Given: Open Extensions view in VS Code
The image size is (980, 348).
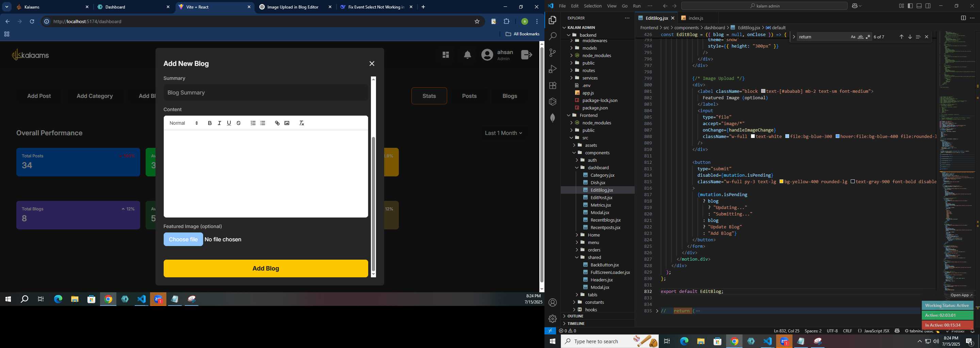Looking at the screenshot, I should (x=553, y=86).
